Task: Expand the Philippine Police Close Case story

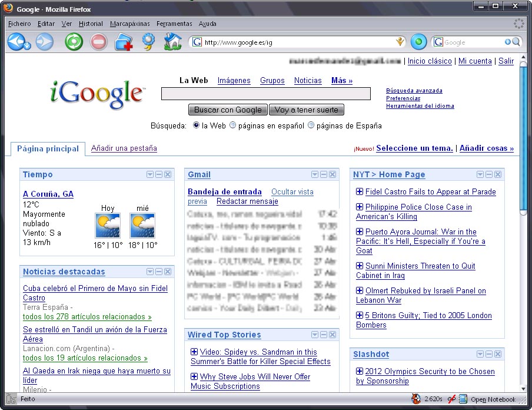Action: click(360, 207)
